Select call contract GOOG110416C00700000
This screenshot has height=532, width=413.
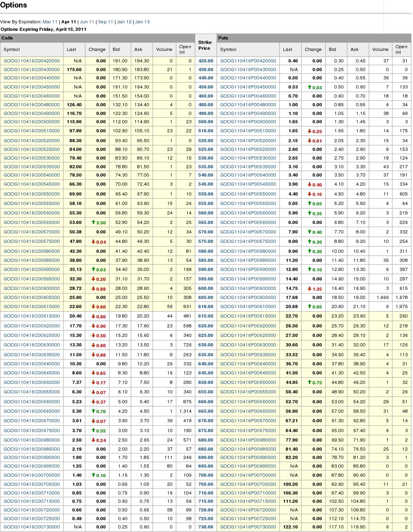pos(32,475)
